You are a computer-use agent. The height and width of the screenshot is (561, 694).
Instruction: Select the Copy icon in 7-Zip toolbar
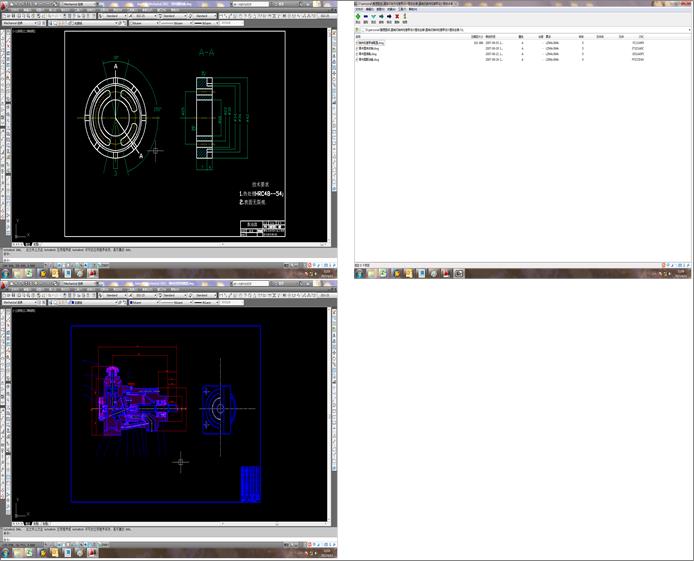click(x=380, y=17)
